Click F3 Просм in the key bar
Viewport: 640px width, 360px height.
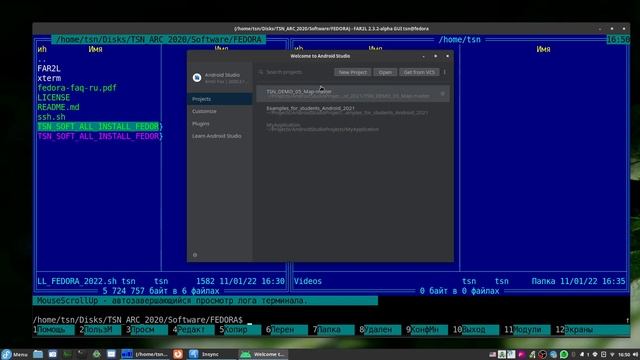(x=147, y=330)
